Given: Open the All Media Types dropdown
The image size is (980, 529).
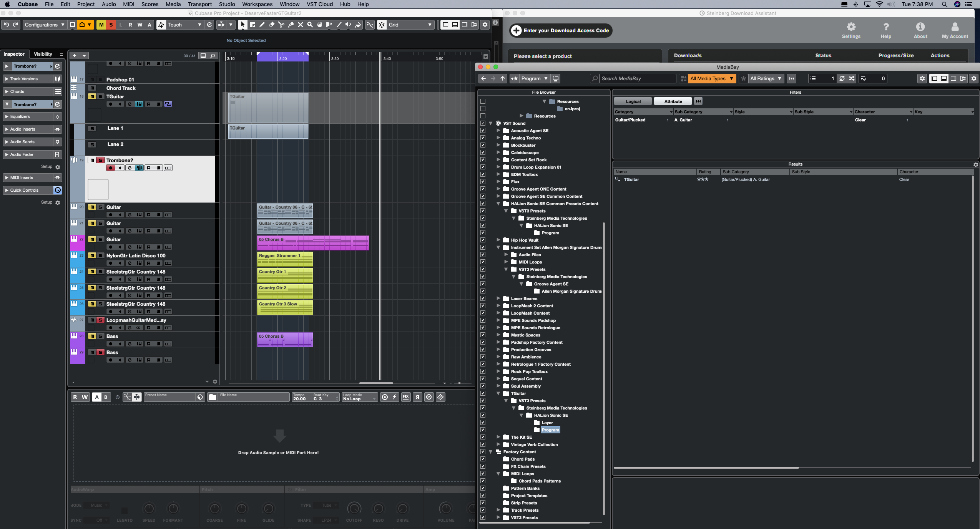Looking at the screenshot, I should coord(711,78).
